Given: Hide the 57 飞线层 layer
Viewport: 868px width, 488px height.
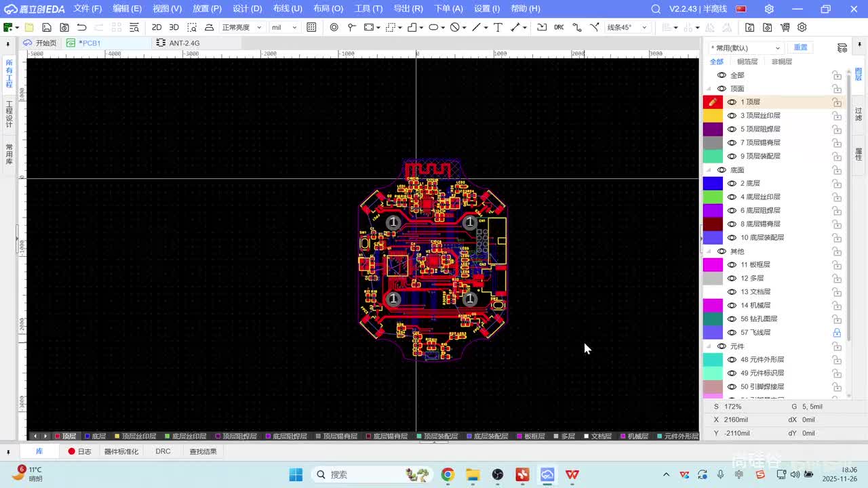Looking at the screenshot, I should point(732,332).
